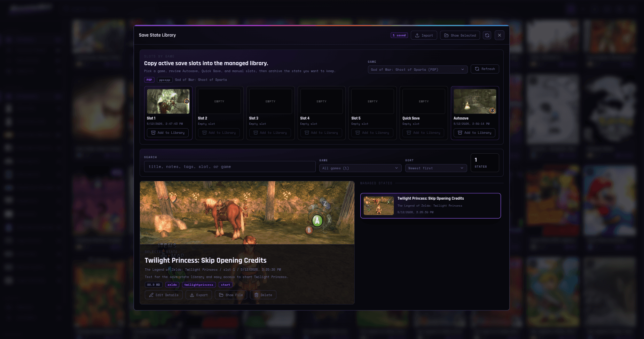Screen dimensions: 644x339
Task: Click the '1 saved' badge
Action: [x=399, y=35]
